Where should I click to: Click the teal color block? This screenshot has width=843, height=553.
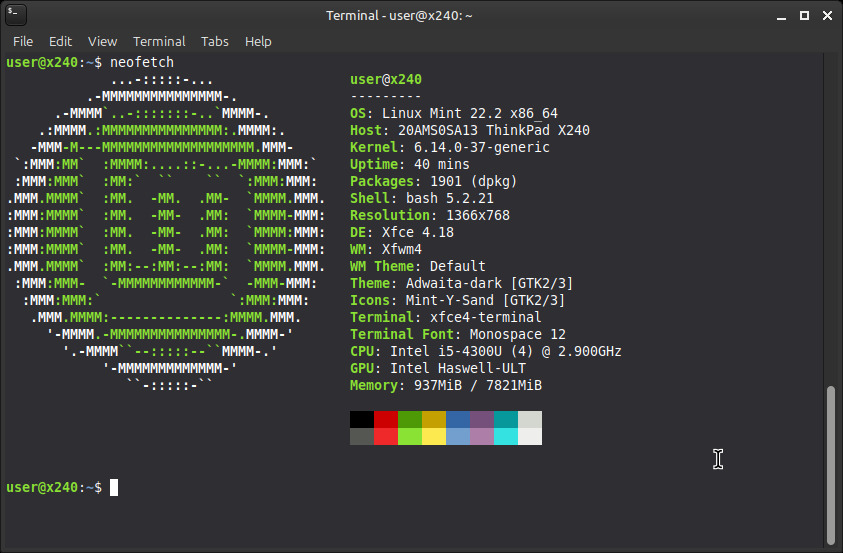click(x=506, y=419)
